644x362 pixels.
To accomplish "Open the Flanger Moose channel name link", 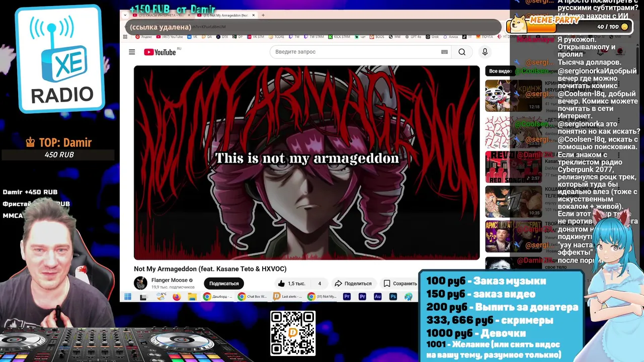I will [x=170, y=280].
